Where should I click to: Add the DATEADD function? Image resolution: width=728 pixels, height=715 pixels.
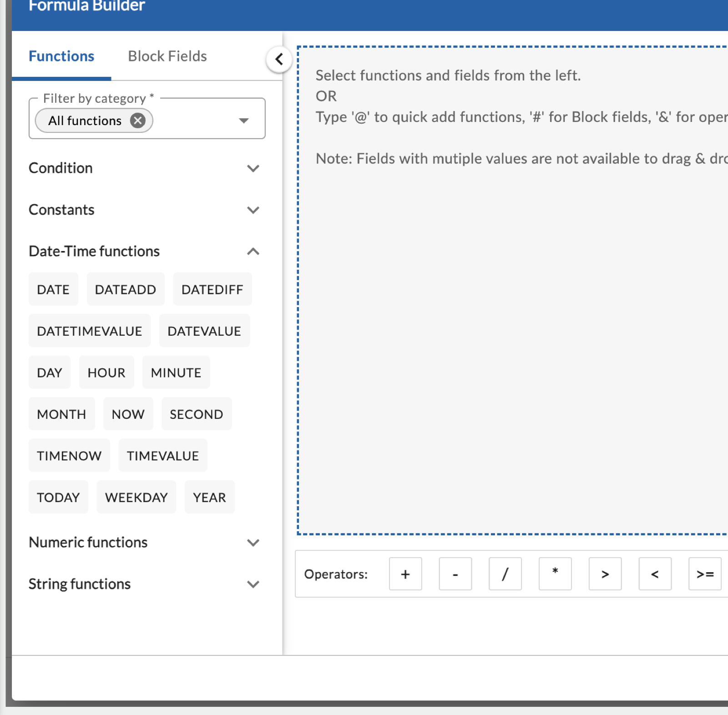click(x=126, y=289)
